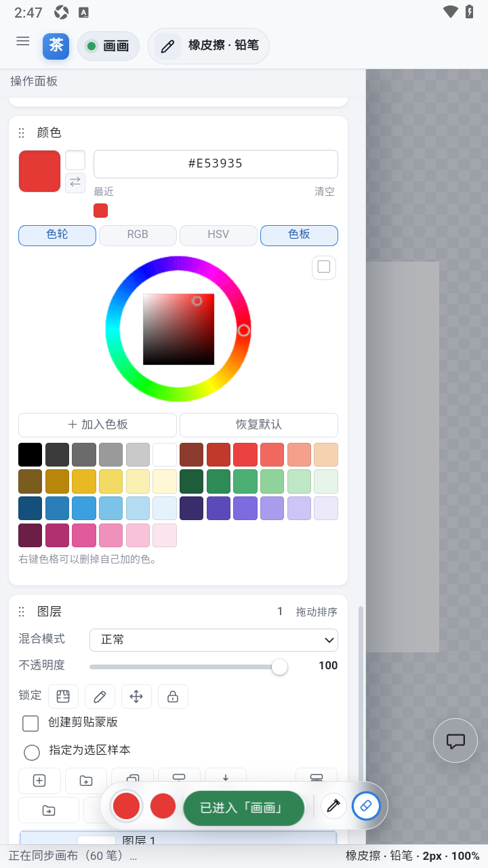Open the chat bubble button
The image size is (488, 868).
(x=455, y=741)
